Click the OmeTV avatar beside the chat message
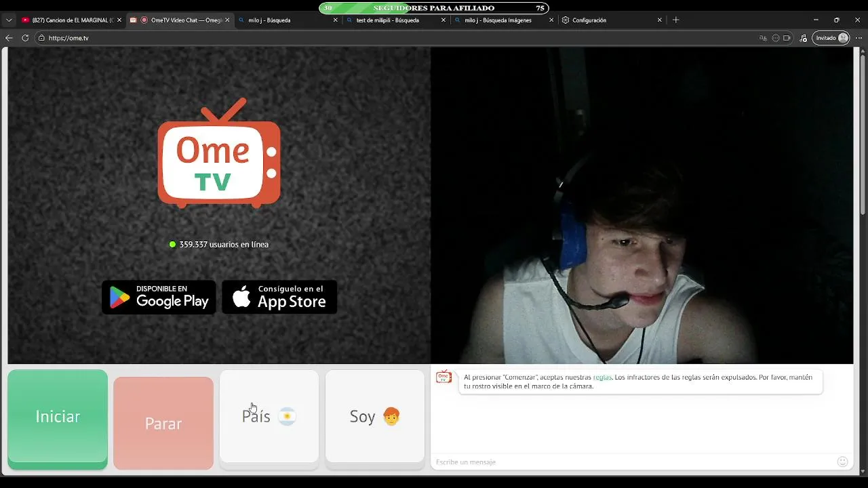The width and height of the screenshot is (868, 488). click(x=443, y=378)
